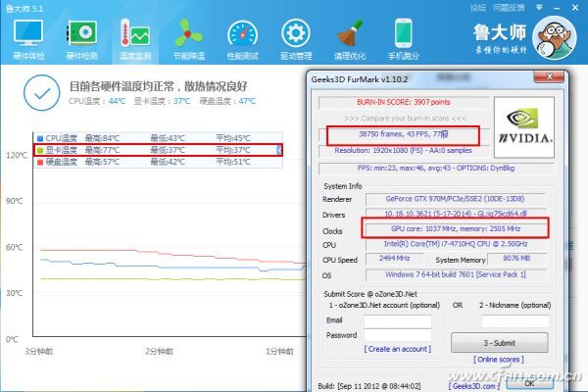Click the Resolution: 1920x1080 text

(404, 150)
